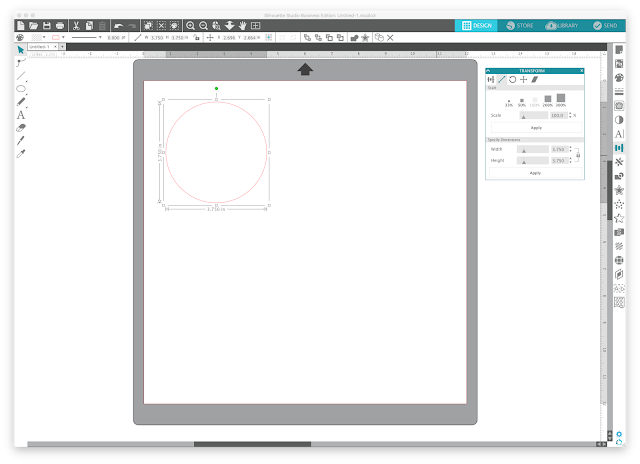This screenshot has width=640, height=464.
Task: Click the Select All icon
Action: 148,26
